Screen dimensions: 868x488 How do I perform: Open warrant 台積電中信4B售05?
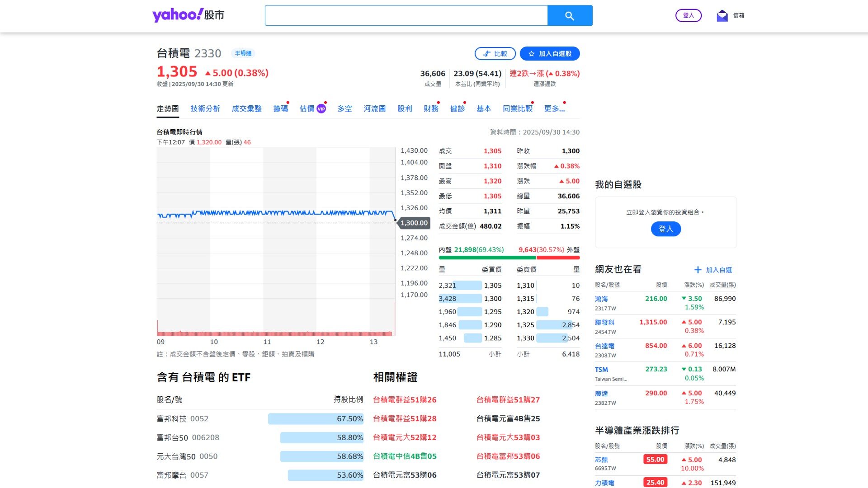click(x=405, y=457)
